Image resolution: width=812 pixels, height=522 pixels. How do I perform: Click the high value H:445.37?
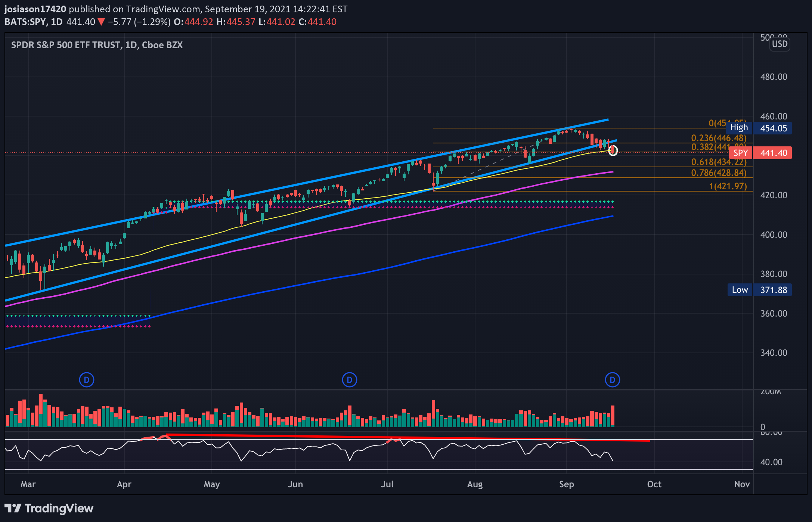(236, 22)
